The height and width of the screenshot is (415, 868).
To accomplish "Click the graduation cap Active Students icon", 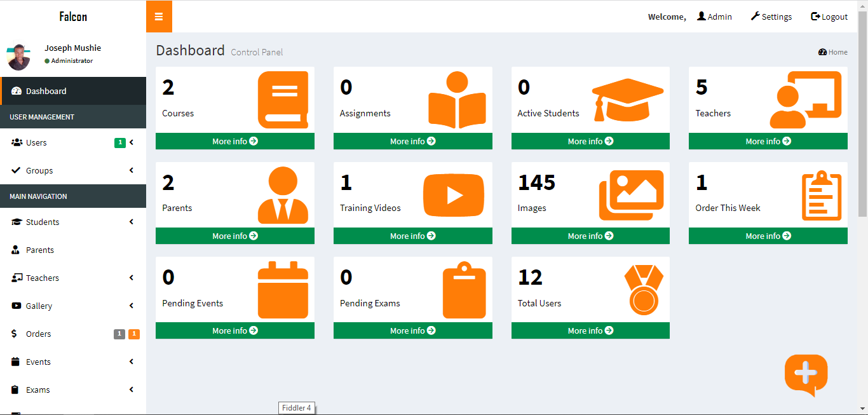I will (x=628, y=100).
